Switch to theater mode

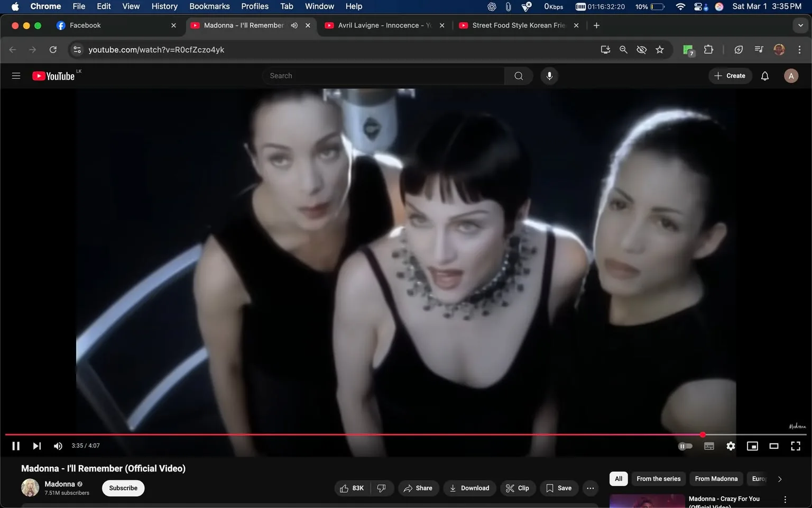point(773,446)
